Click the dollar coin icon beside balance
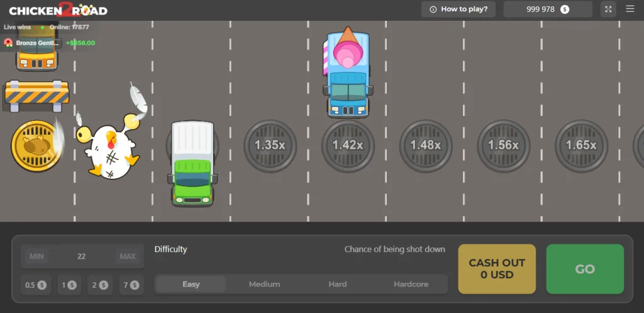The height and width of the screenshot is (313, 644). click(x=565, y=9)
